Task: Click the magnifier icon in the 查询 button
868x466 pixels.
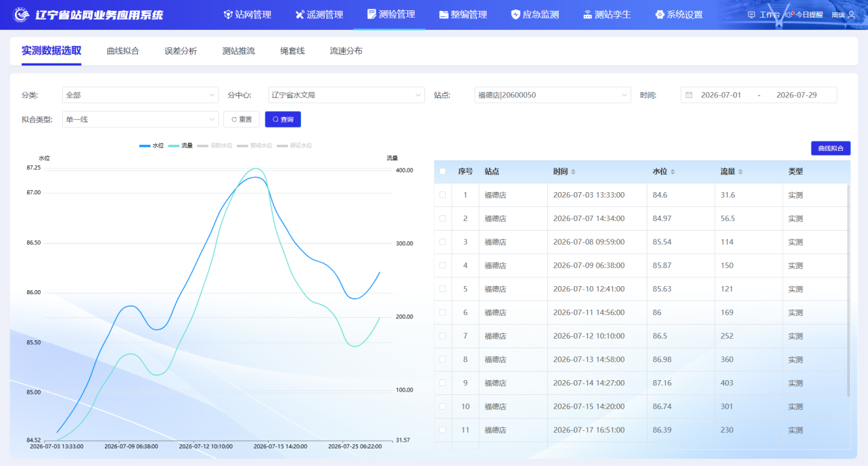Action: [x=275, y=120]
